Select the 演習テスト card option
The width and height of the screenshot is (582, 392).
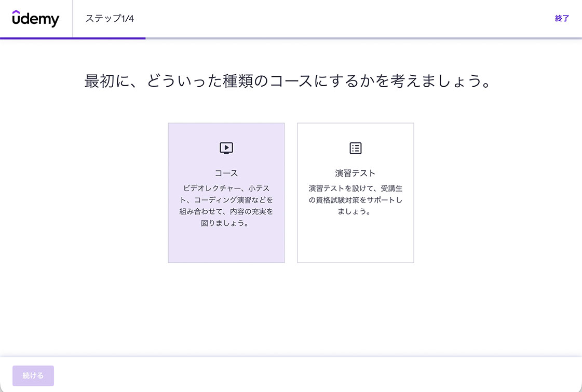[x=356, y=193]
